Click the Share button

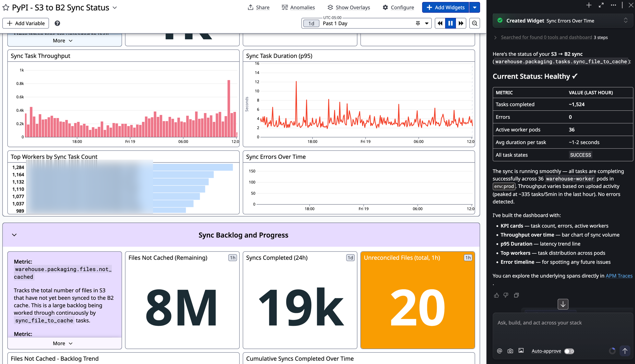[258, 7]
